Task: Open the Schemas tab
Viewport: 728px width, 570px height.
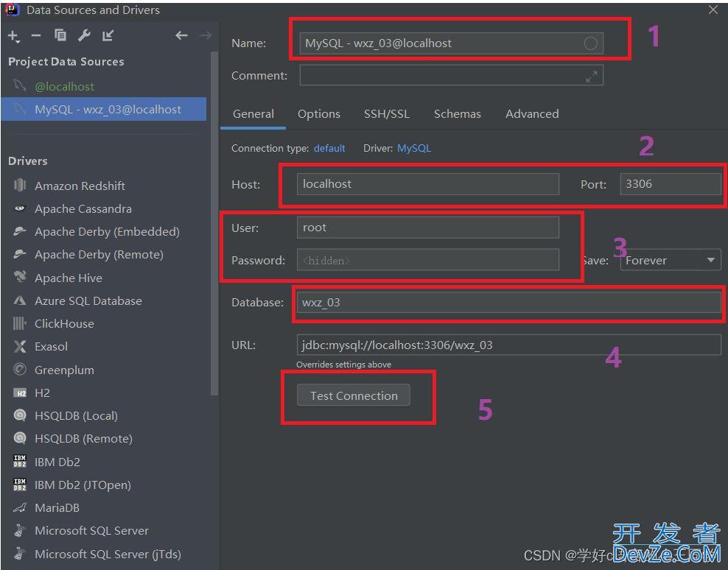Action: [457, 114]
